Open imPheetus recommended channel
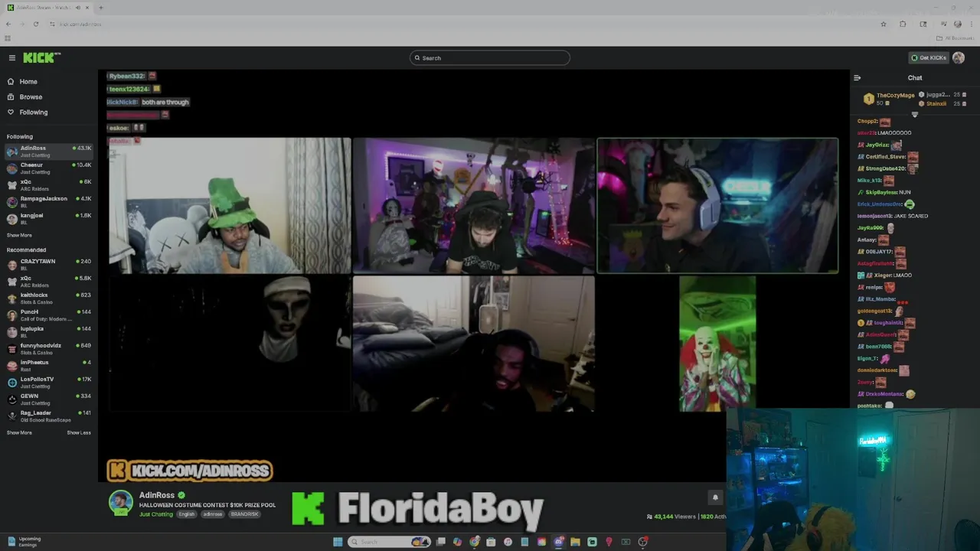The height and width of the screenshot is (551, 980). tap(49, 366)
